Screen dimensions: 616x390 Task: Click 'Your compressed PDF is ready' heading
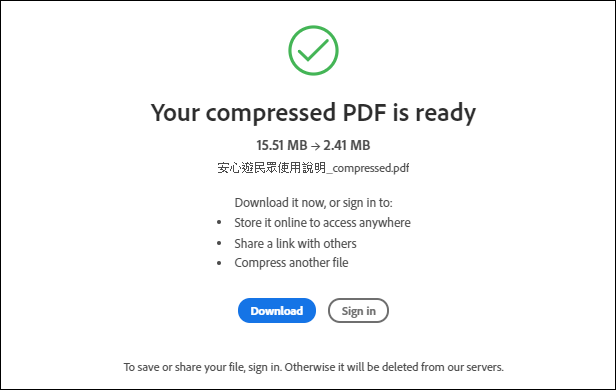point(313,113)
